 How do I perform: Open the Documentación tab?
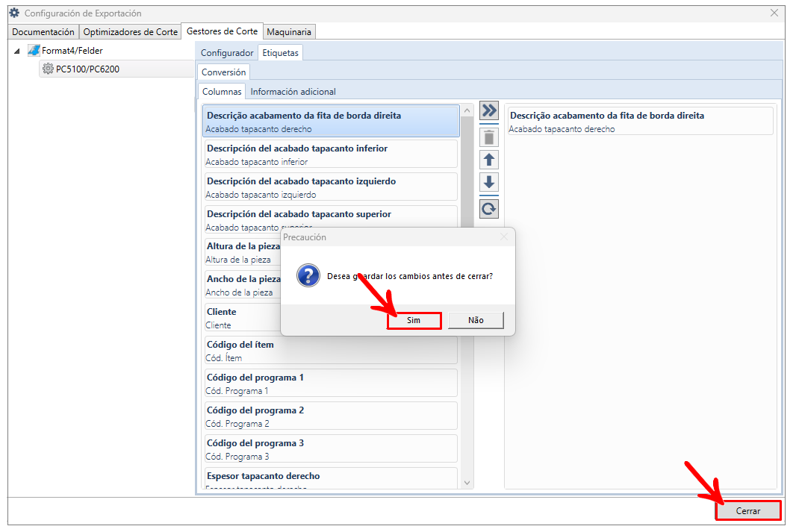43,31
